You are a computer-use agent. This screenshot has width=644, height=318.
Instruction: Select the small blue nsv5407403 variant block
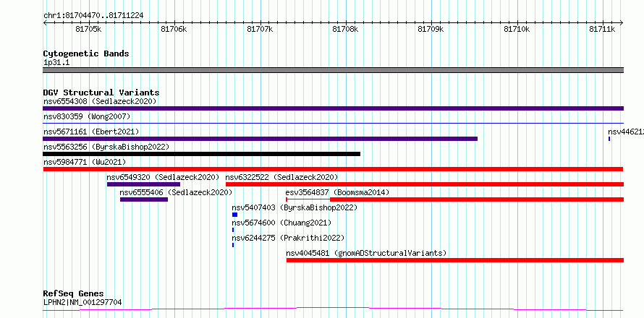[x=234, y=215]
